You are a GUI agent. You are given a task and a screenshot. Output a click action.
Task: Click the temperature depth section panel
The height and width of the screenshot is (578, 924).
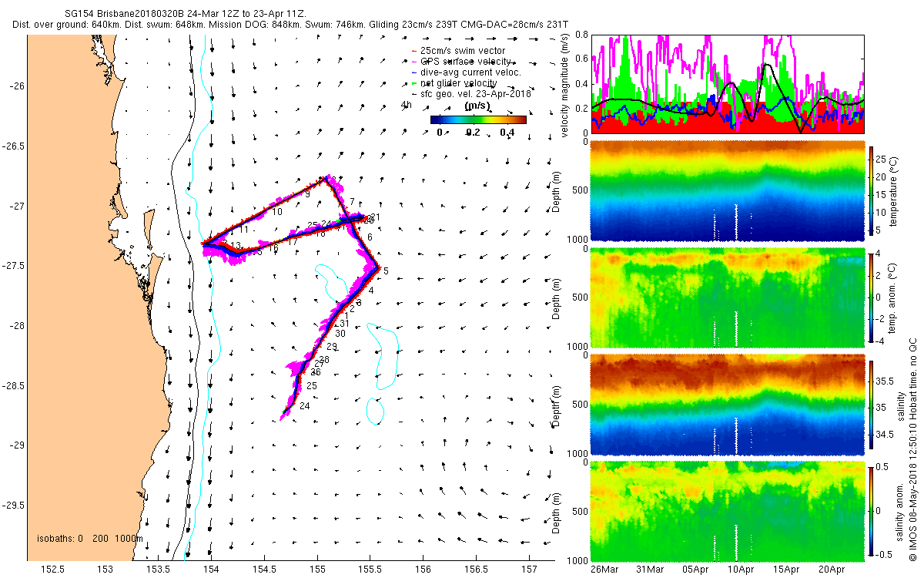coord(726,192)
